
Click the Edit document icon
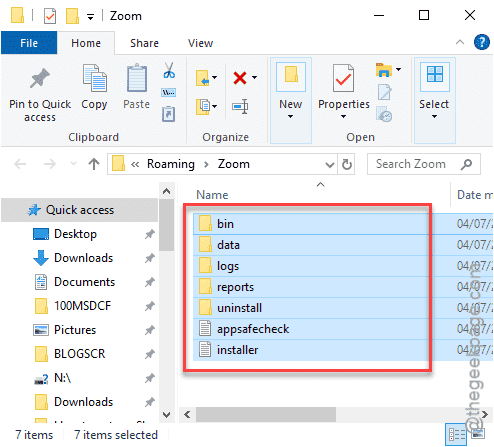coord(385,92)
